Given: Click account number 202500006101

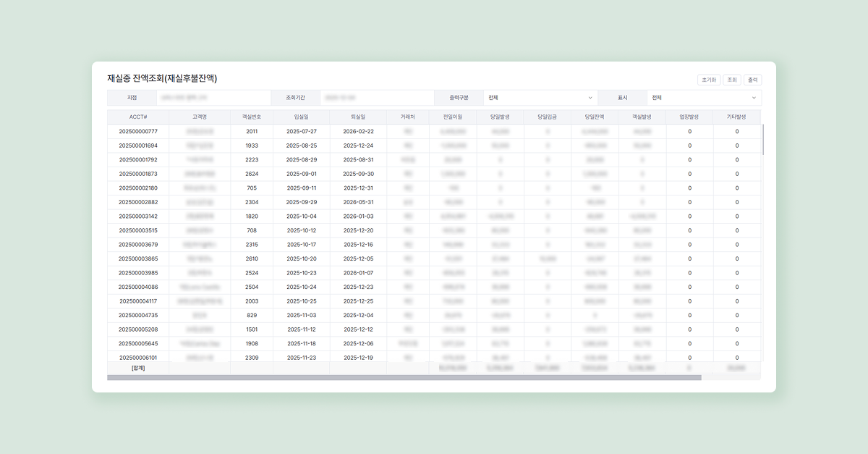Looking at the screenshot, I should click(x=138, y=357).
